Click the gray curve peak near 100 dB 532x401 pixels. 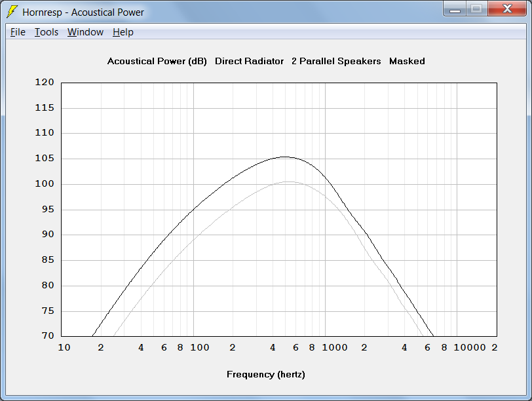(289, 182)
